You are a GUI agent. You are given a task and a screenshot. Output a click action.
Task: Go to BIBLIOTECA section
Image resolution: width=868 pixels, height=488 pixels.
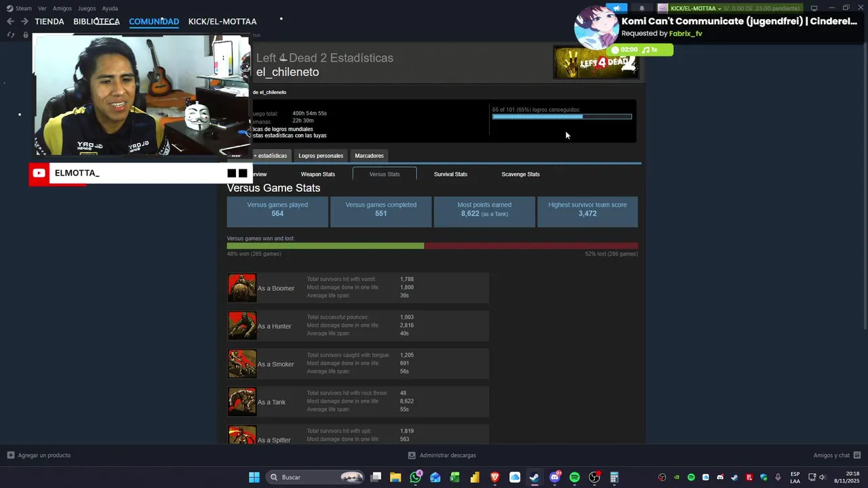click(96, 22)
